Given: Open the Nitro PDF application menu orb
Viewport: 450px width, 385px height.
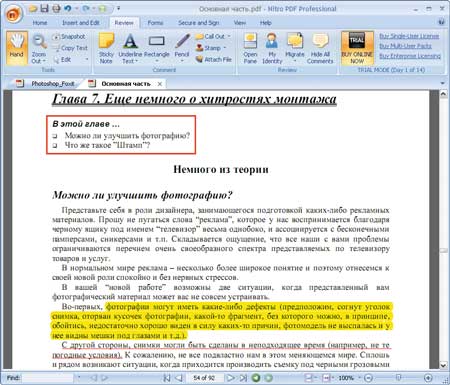Looking at the screenshot, I should (13, 14).
